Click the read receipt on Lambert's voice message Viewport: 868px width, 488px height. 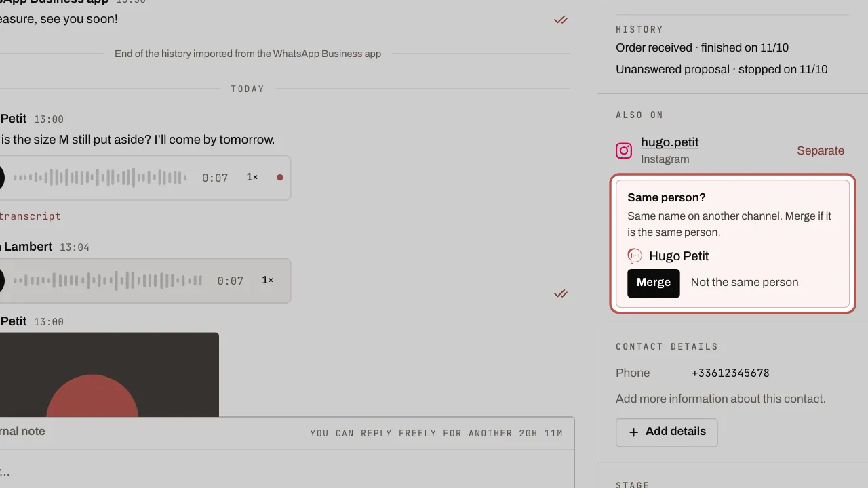tap(561, 293)
